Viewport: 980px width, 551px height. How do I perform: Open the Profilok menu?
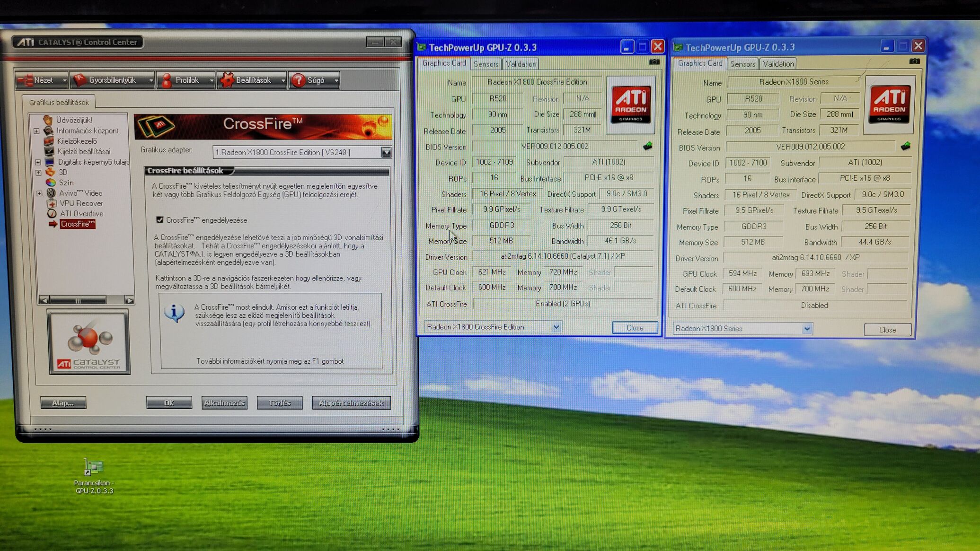pyautogui.click(x=186, y=80)
